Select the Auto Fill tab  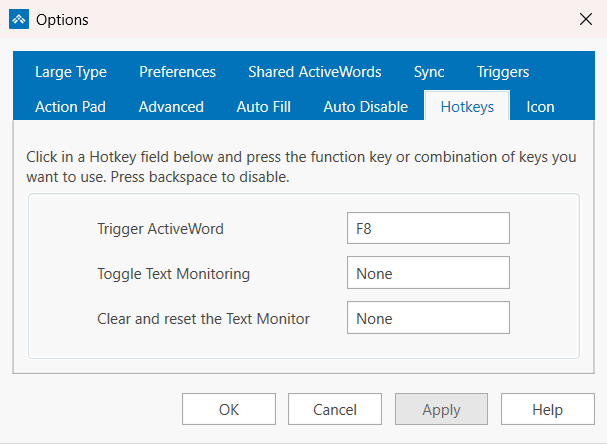coord(264,107)
